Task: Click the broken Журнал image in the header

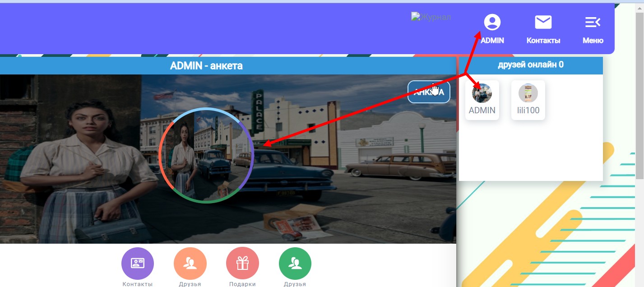Action: (x=431, y=17)
